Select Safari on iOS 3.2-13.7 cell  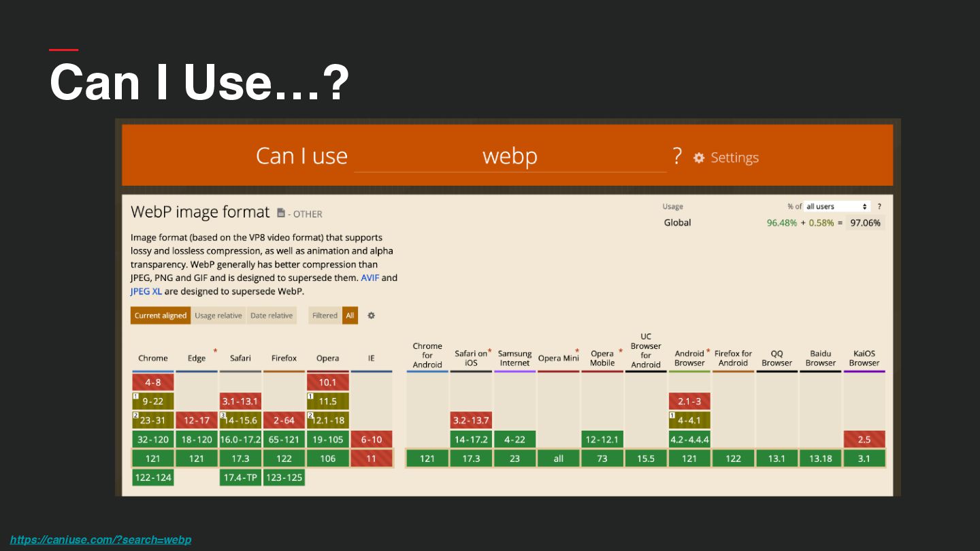pyautogui.click(x=471, y=420)
